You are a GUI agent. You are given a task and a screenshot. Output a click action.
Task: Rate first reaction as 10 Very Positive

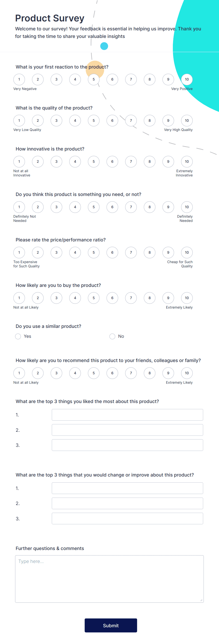(x=187, y=79)
